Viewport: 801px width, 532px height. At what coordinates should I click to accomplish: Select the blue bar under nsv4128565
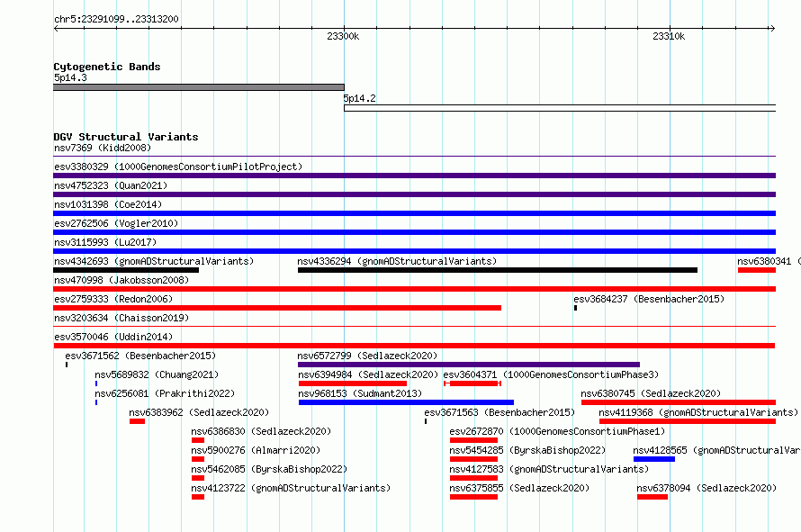pos(654,459)
